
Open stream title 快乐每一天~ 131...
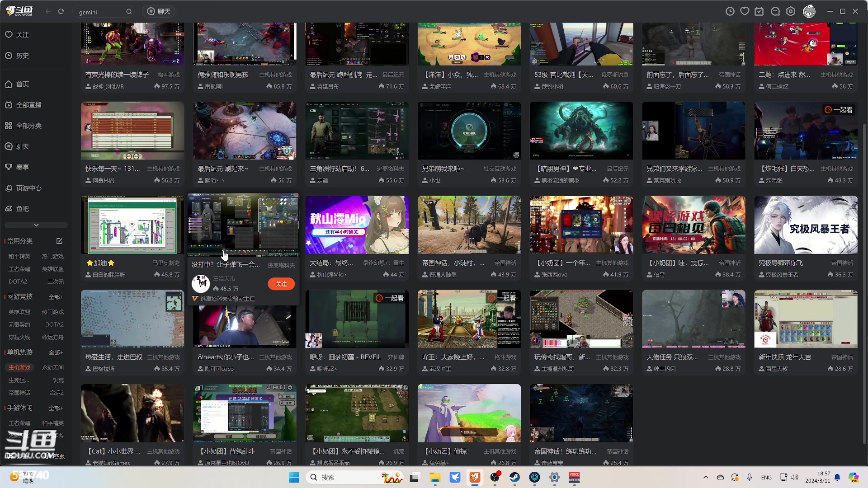(x=113, y=169)
